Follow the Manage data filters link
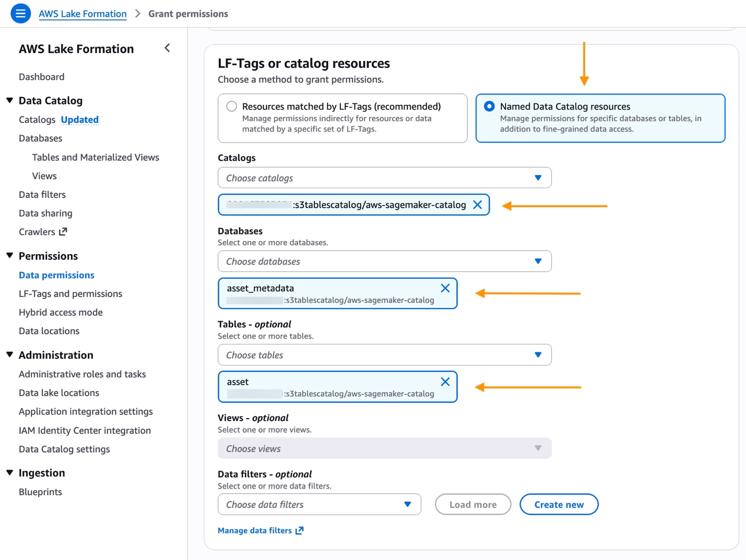This screenshot has height=560, width=746. click(x=254, y=530)
